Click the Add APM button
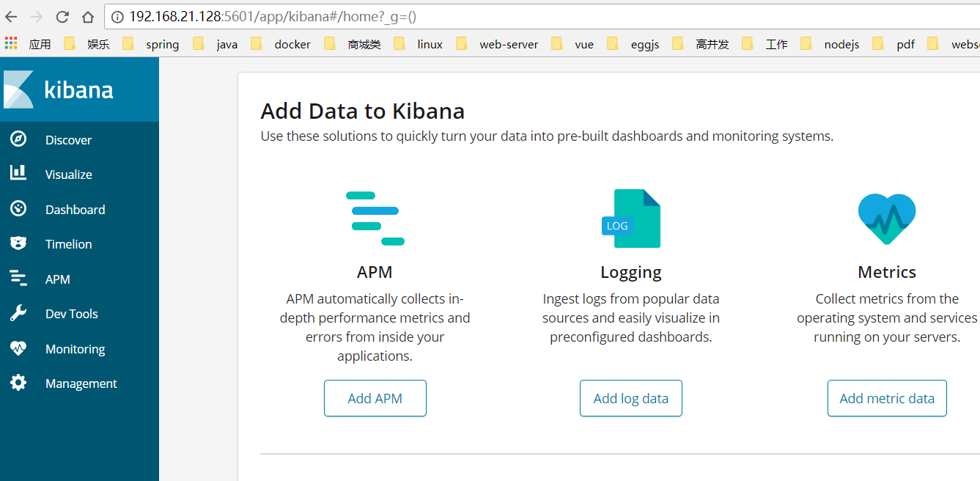 click(x=375, y=398)
